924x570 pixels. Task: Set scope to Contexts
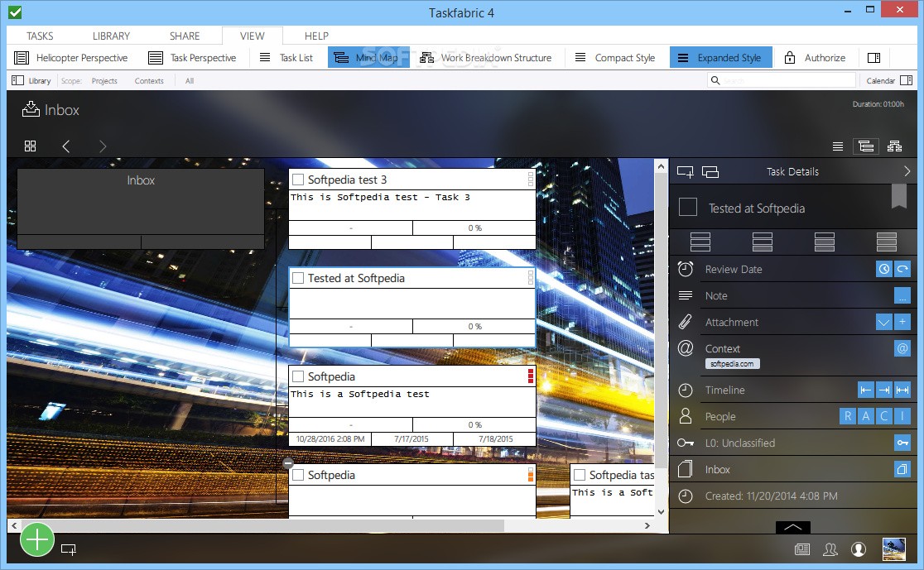(149, 81)
